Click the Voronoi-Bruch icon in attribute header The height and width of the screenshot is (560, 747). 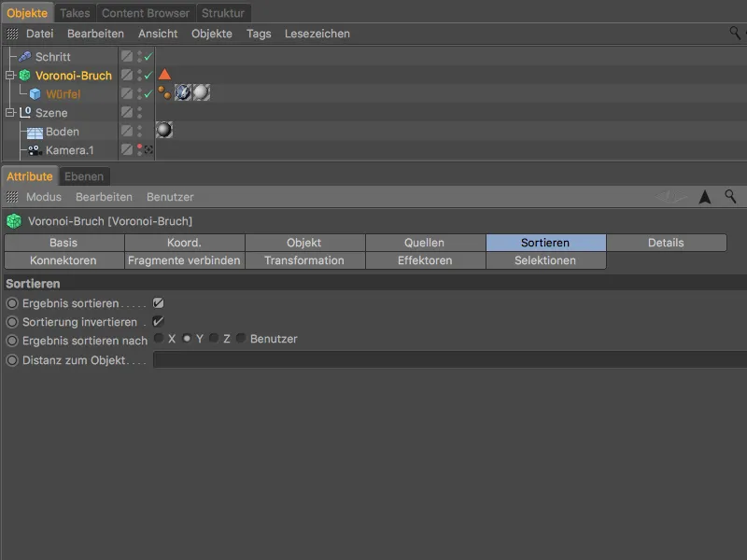click(14, 221)
